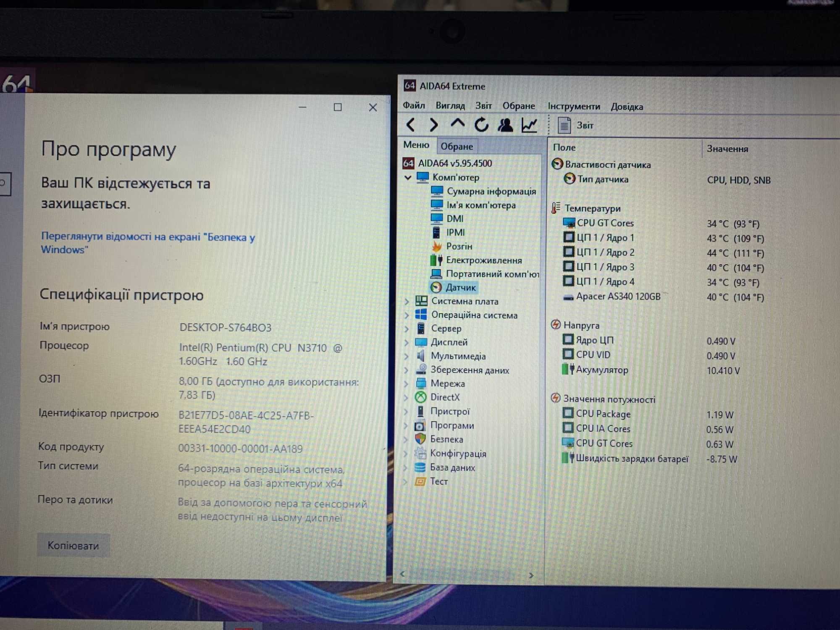This screenshot has width=840, height=630.
Task: Switch to the Меню tab
Action: coord(416,145)
